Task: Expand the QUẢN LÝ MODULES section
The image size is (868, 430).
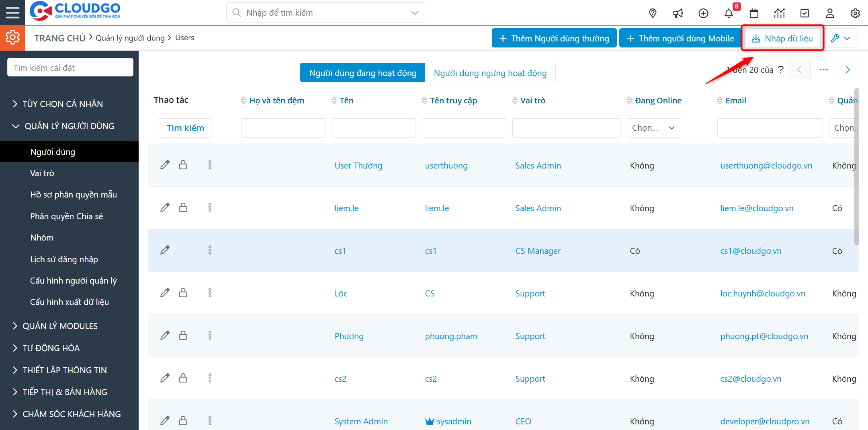Action: pyautogui.click(x=60, y=326)
